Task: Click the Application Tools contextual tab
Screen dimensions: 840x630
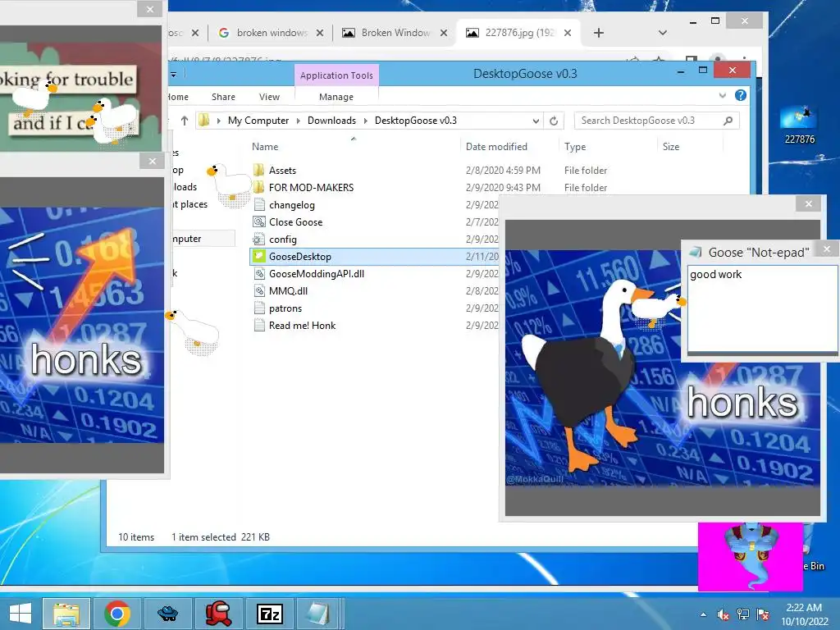Action: point(336,75)
